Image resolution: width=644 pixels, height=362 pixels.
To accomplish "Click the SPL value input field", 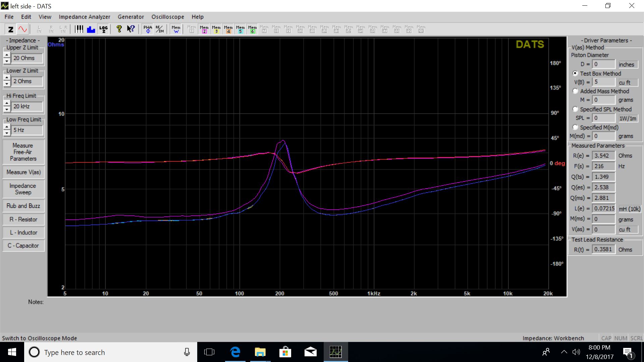I will 604,118.
